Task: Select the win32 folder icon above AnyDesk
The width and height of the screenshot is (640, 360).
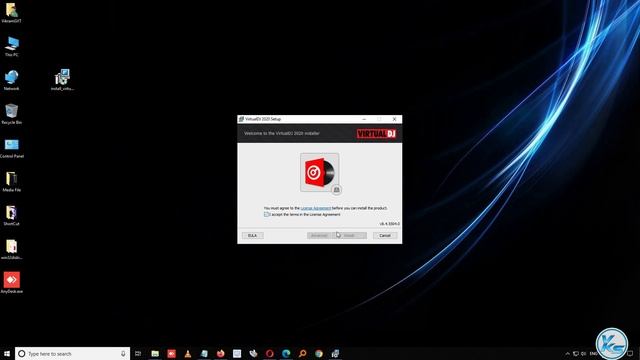Action: [11, 249]
